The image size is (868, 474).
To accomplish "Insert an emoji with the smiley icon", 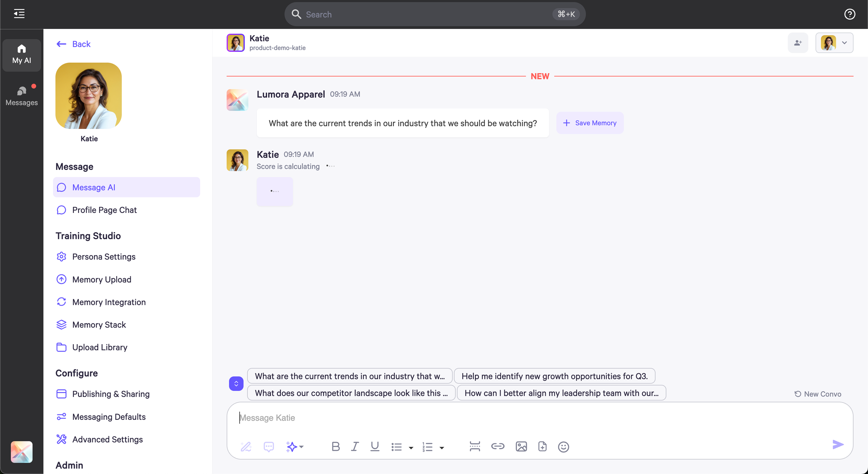I will click(x=563, y=447).
